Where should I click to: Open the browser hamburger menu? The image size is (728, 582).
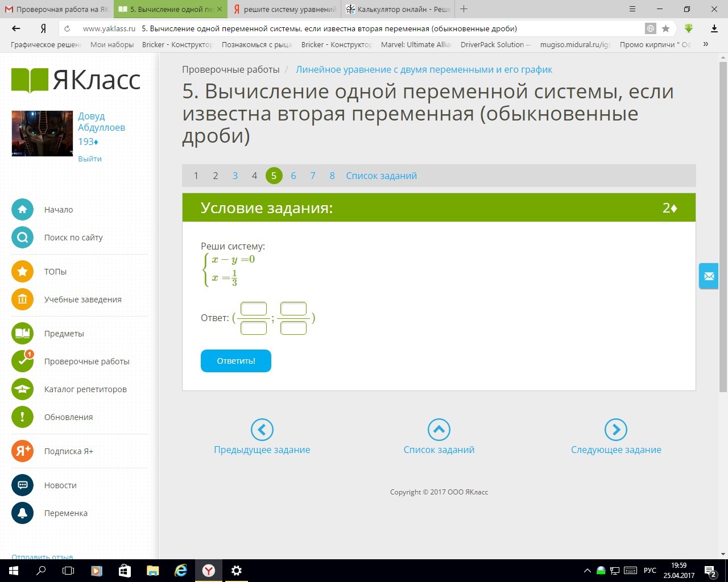point(632,9)
